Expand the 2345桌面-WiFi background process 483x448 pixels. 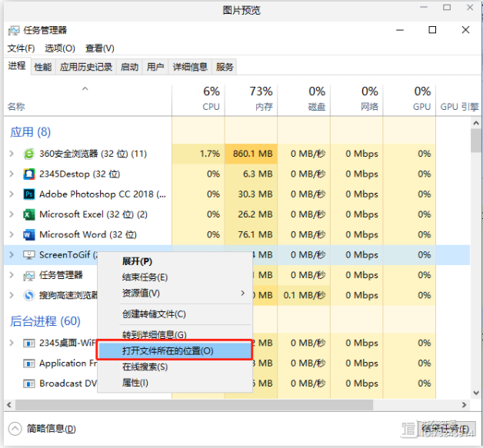pyautogui.click(x=12, y=343)
